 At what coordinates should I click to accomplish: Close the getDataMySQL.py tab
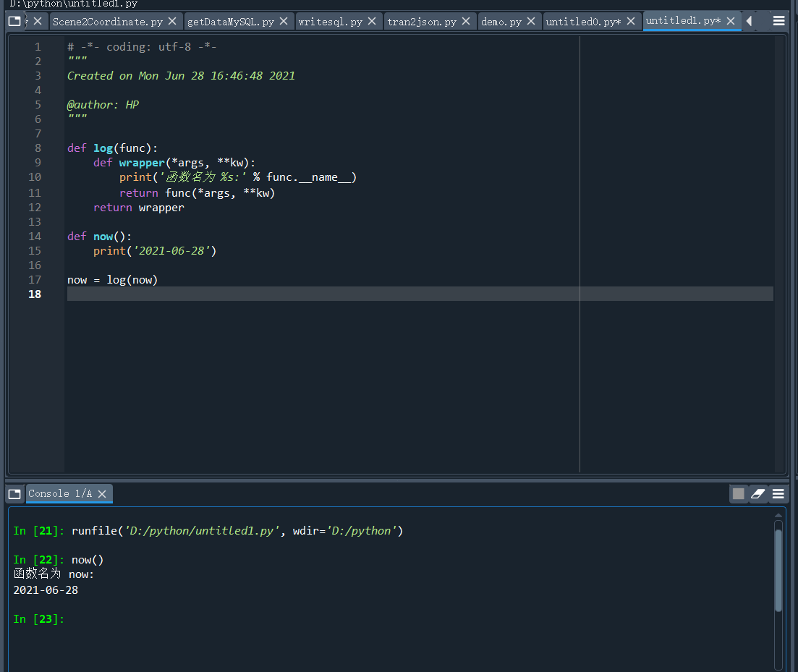point(284,22)
